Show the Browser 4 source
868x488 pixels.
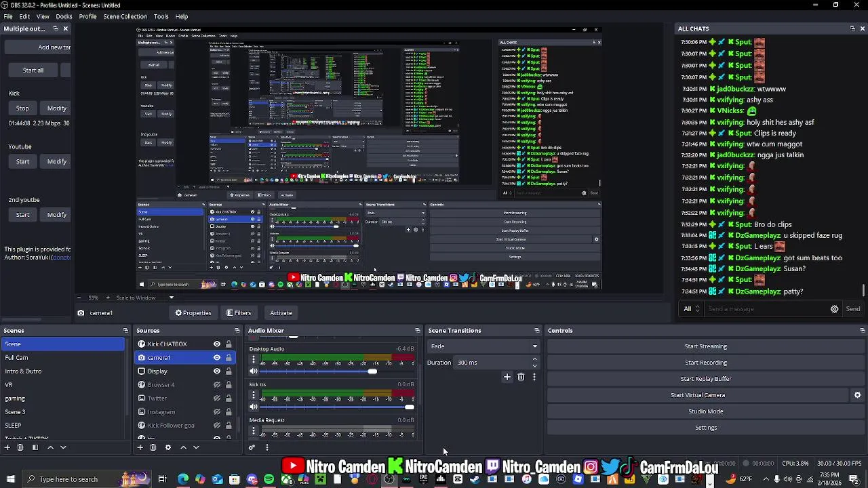(217, 385)
